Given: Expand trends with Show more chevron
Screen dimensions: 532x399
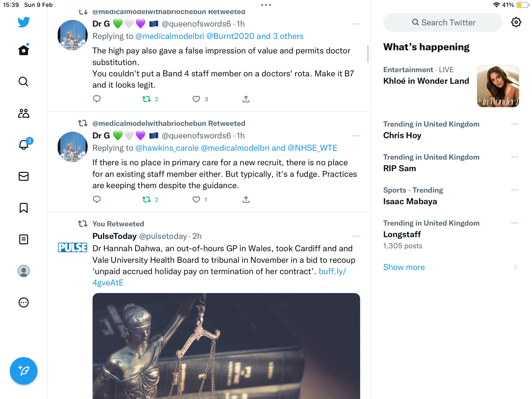Looking at the screenshot, I should click(x=515, y=267).
